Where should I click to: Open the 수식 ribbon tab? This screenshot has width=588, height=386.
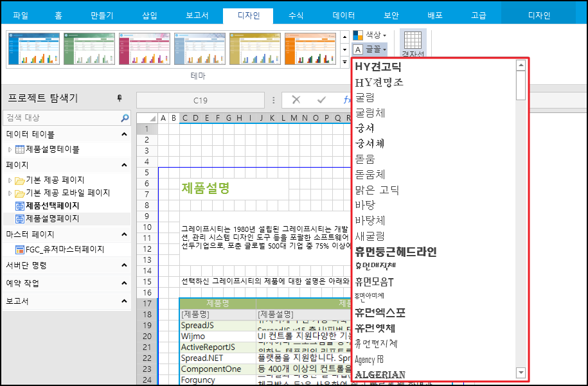tap(296, 16)
